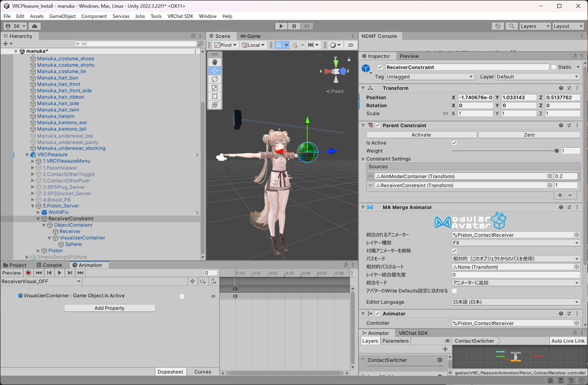Select the Rect tool in Scene
The width and height of the screenshot is (588, 385).
point(214,97)
